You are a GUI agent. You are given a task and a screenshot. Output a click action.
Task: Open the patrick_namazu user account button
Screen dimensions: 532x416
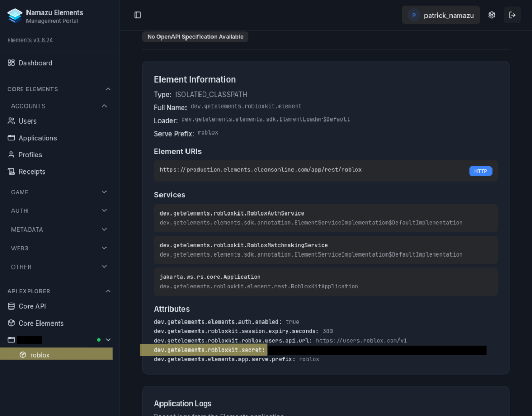click(441, 15)
